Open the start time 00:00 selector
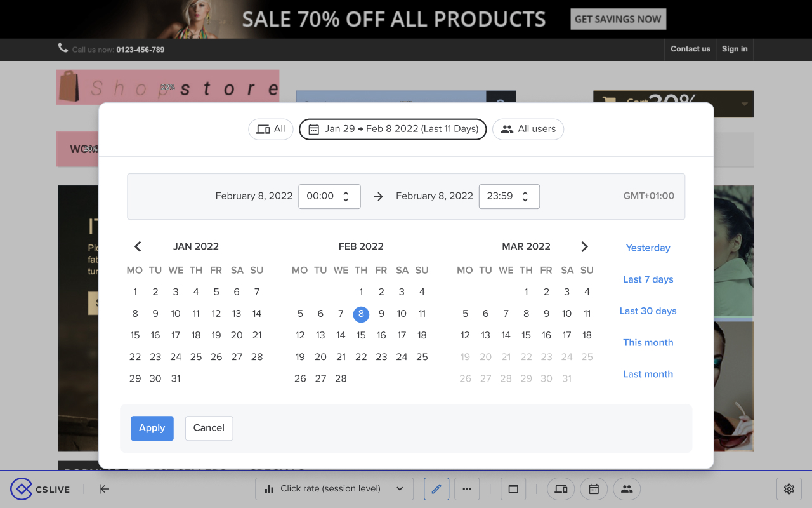The height and width of the screenshot is (508, 812). (x=329, y=196)
